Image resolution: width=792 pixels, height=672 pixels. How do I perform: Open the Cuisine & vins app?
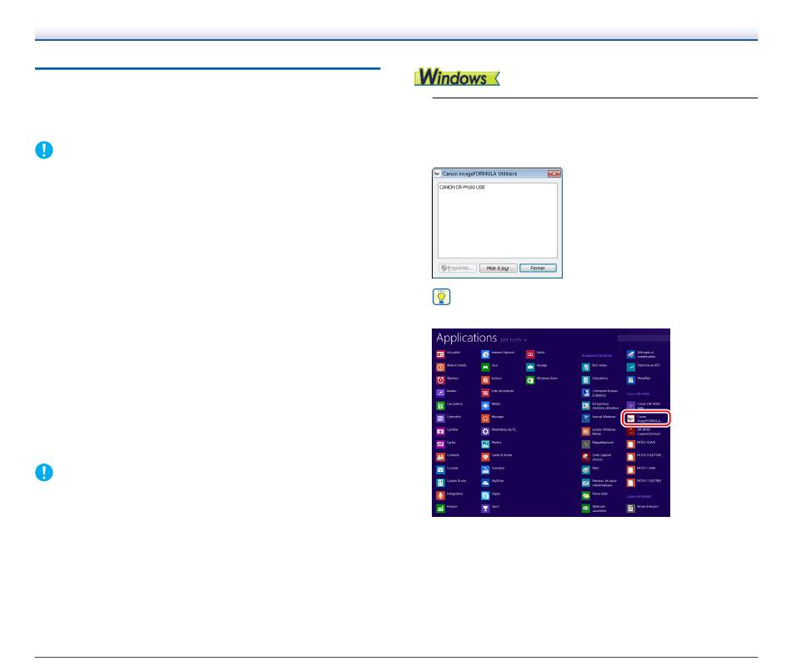pos(452,483)
